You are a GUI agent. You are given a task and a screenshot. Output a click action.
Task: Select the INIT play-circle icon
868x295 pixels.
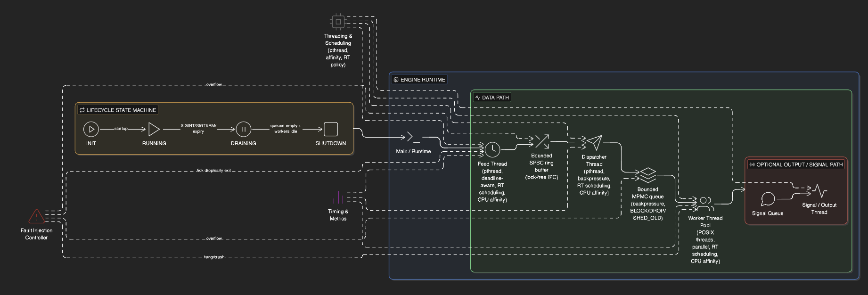click(91, 129)
